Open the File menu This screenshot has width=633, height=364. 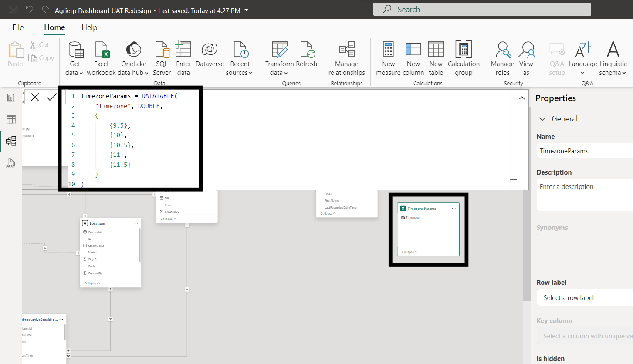click(x=17, y=27)
